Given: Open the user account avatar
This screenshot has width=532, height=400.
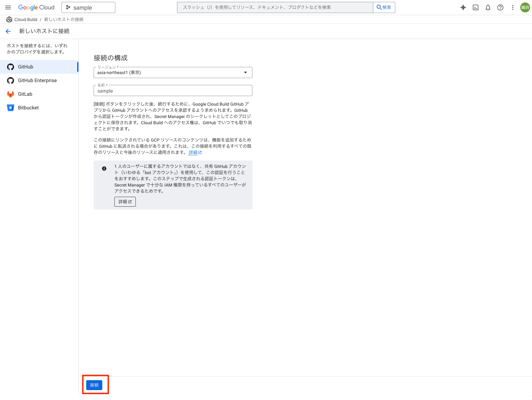Looking at the screenshot, I should tap(525, 7).
